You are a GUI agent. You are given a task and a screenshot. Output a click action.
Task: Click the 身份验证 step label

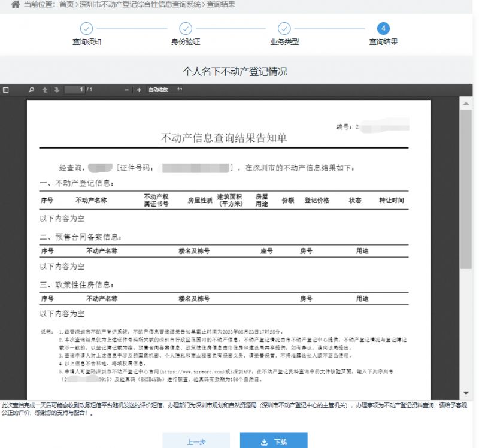coord(186,42)
